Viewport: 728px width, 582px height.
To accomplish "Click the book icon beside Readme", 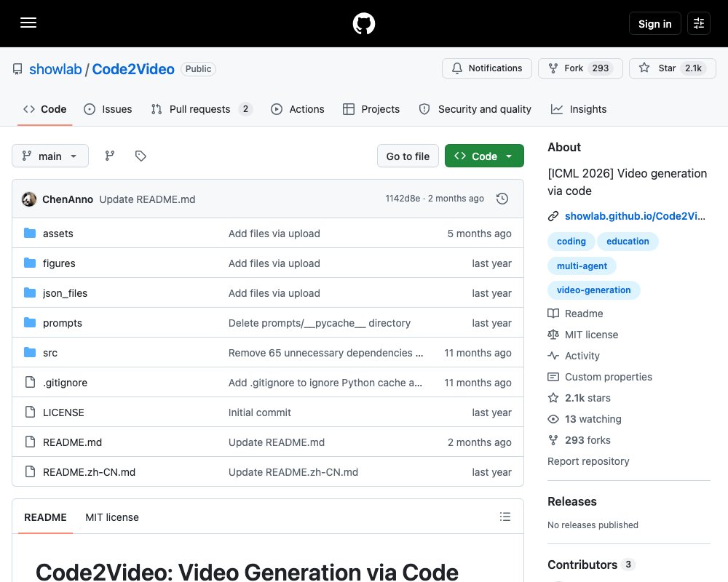I will [553, 314].
